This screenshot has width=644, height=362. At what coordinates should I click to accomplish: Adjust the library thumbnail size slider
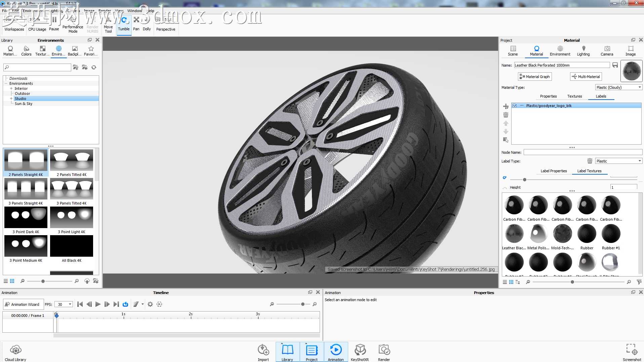43,281
